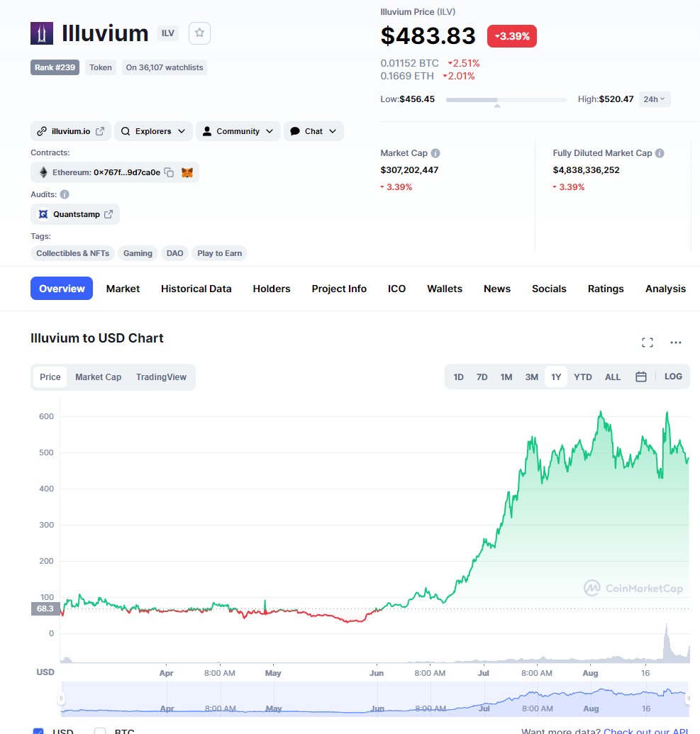
Task: Click the DAO tag
Action: pos(174,253)
